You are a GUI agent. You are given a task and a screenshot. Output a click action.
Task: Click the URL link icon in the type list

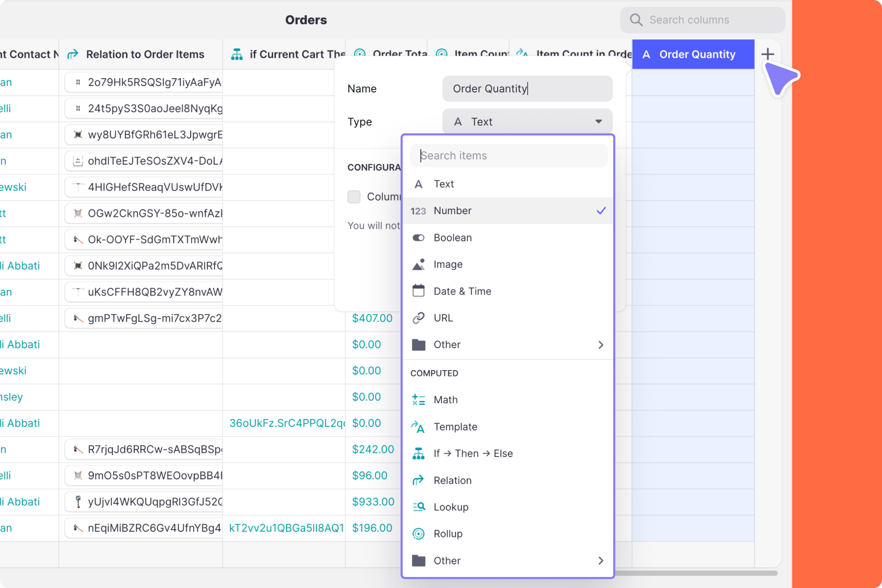(x=418, y=318)
